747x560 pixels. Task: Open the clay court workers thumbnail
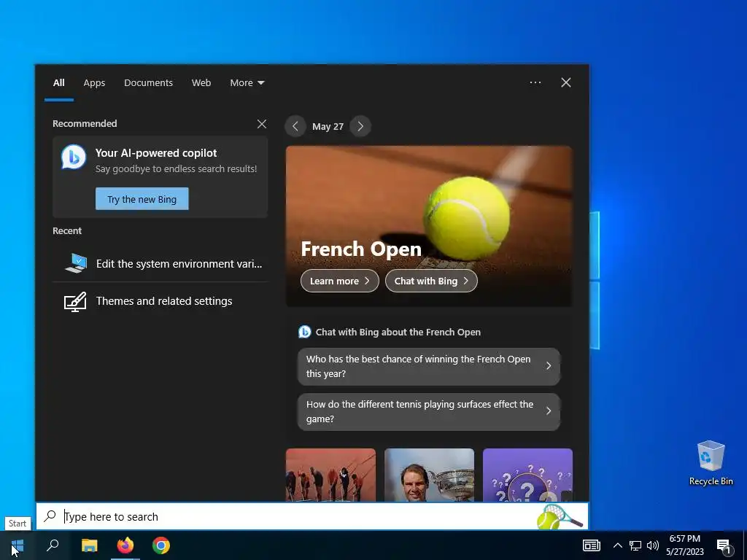(x=330, y=475)
